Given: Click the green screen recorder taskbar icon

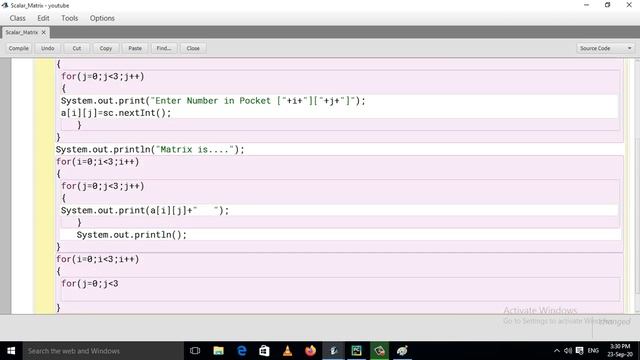Looking at the screenshot, I should [379, 351].
